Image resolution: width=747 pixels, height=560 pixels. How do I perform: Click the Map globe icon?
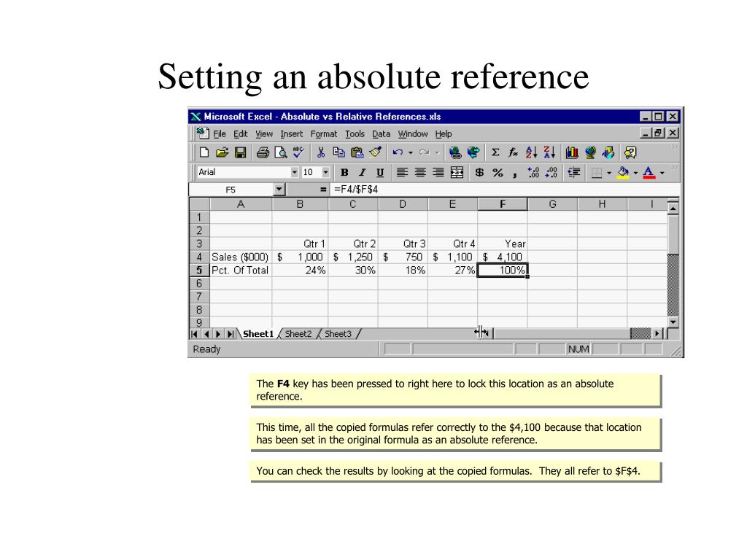(590, 152)
